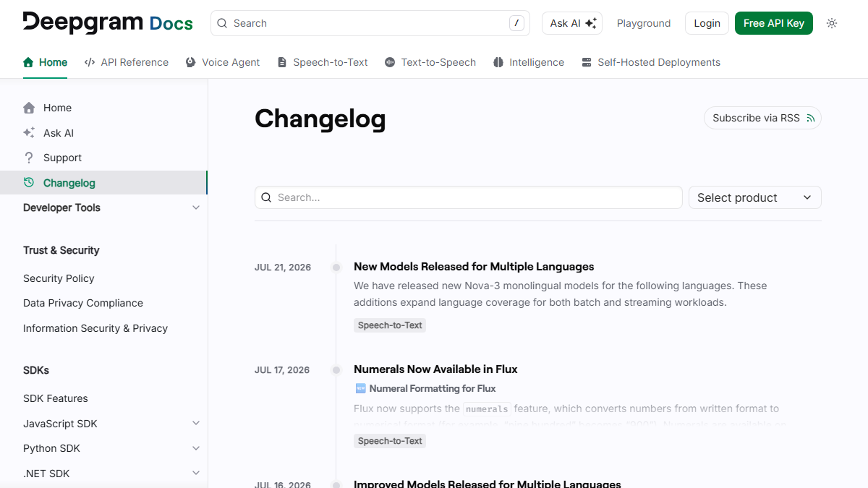Expand the Python SDK chevron
The height and width of the screenshot is (488, 868).
(x=196, y=448)
